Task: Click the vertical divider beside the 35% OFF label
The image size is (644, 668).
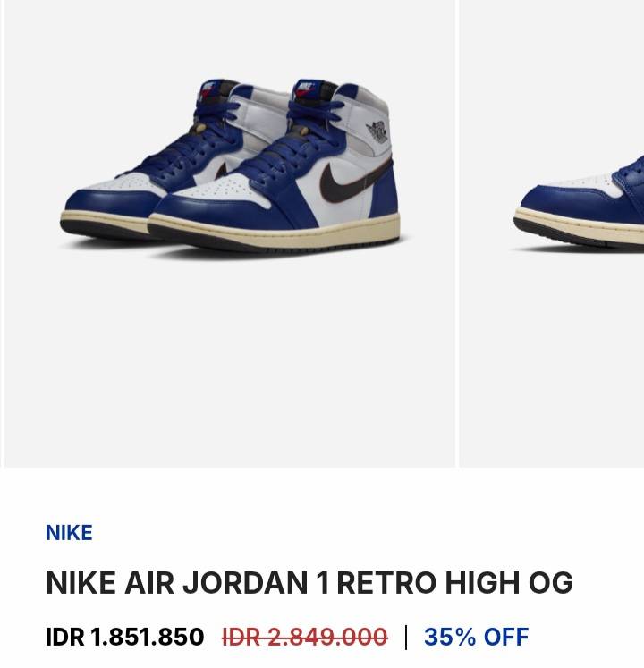Action: click(406, 637)
